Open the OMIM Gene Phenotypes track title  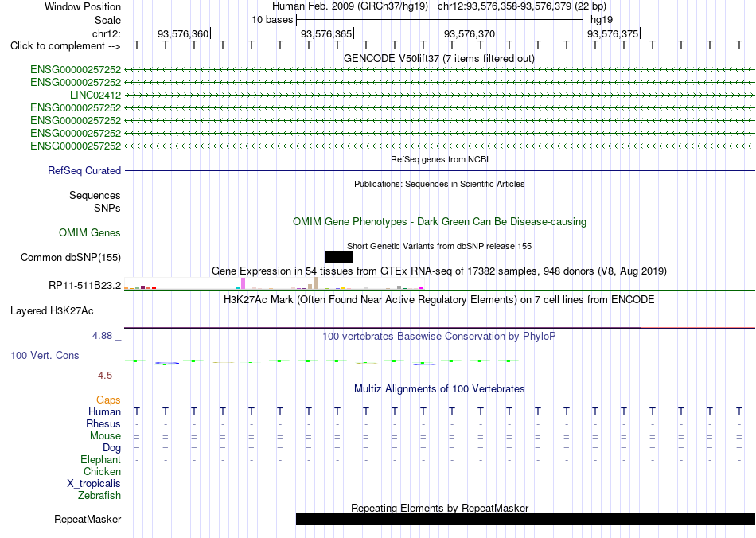[440, 222]
